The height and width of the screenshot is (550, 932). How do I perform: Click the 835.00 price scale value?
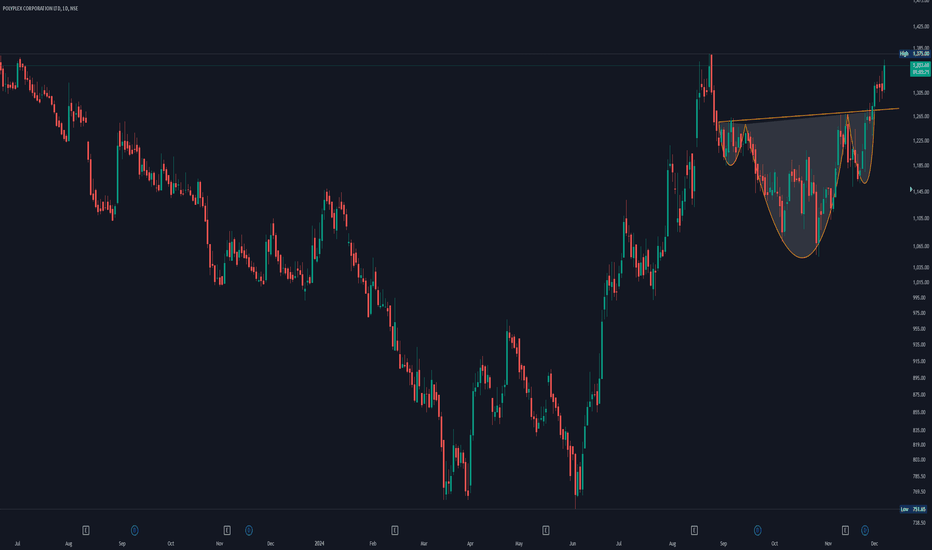tap(922, 430)
